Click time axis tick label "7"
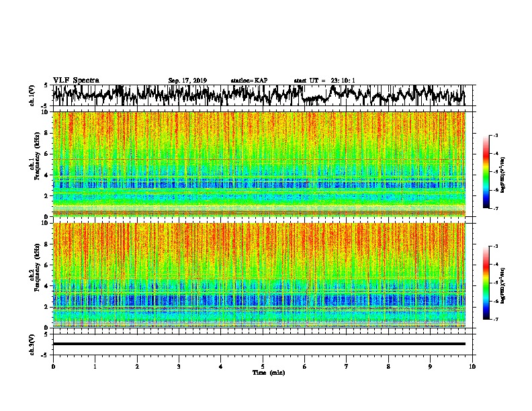Screen dimensions: 532x411 tap(347, 366)
